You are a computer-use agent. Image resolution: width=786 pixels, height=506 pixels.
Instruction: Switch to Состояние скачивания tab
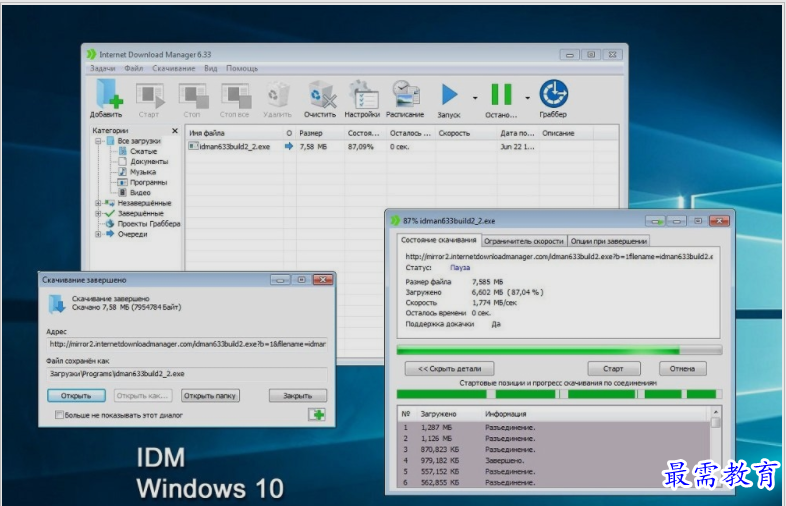tap(439, 240)
